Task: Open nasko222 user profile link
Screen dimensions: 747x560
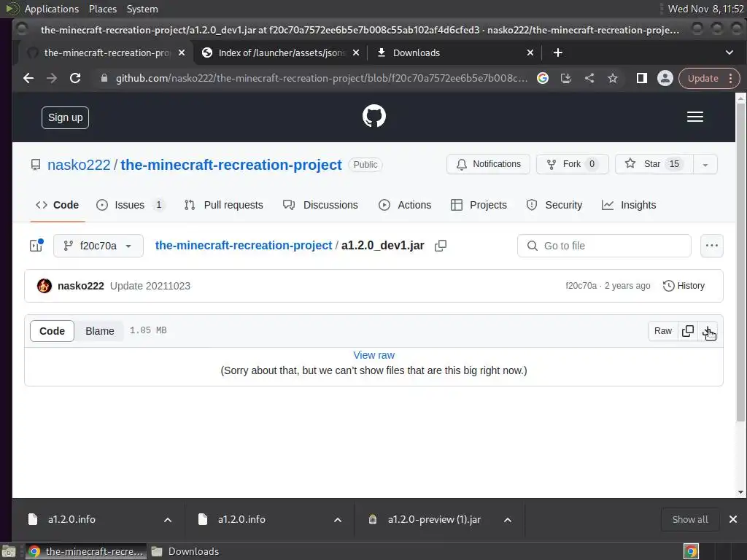Action: point(79,165)
